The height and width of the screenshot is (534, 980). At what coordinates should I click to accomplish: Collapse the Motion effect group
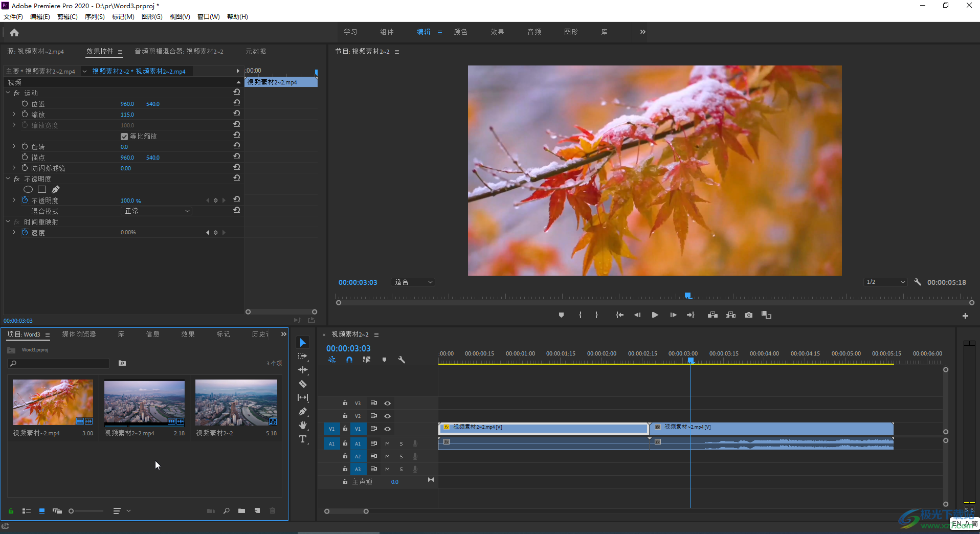(x=8, y=93)
